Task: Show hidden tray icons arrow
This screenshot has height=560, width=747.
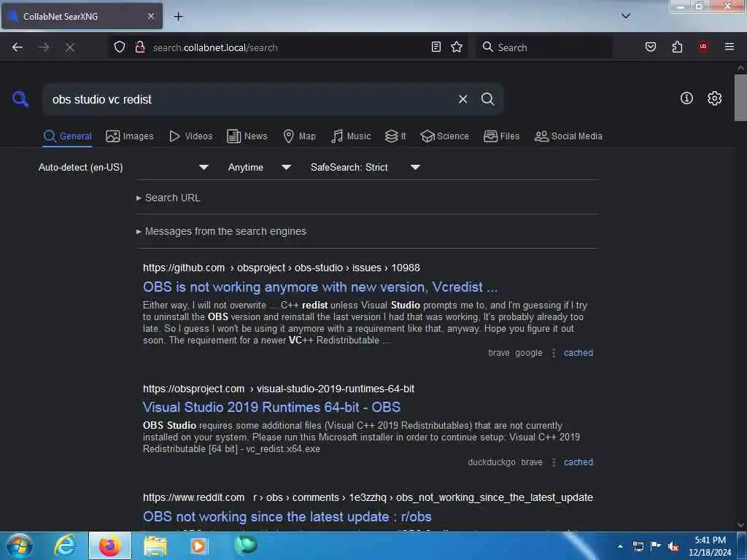Action: click(620, 546)
